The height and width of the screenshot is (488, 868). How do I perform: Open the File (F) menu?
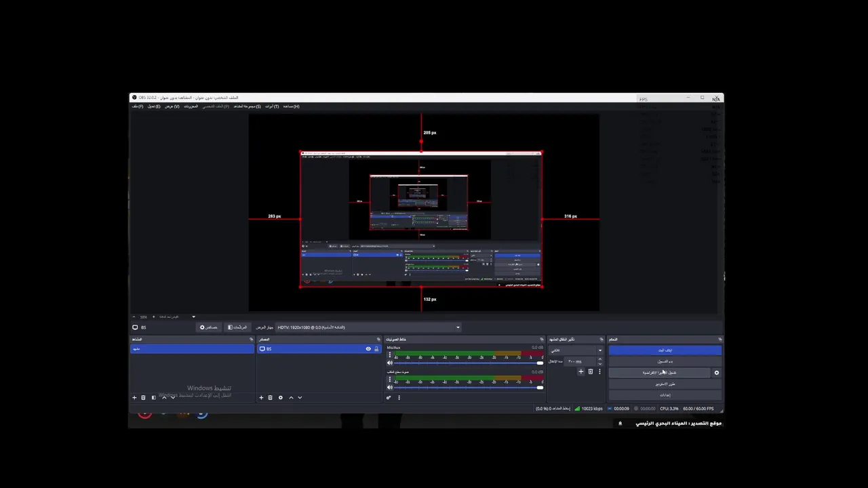tap(137, 106)
